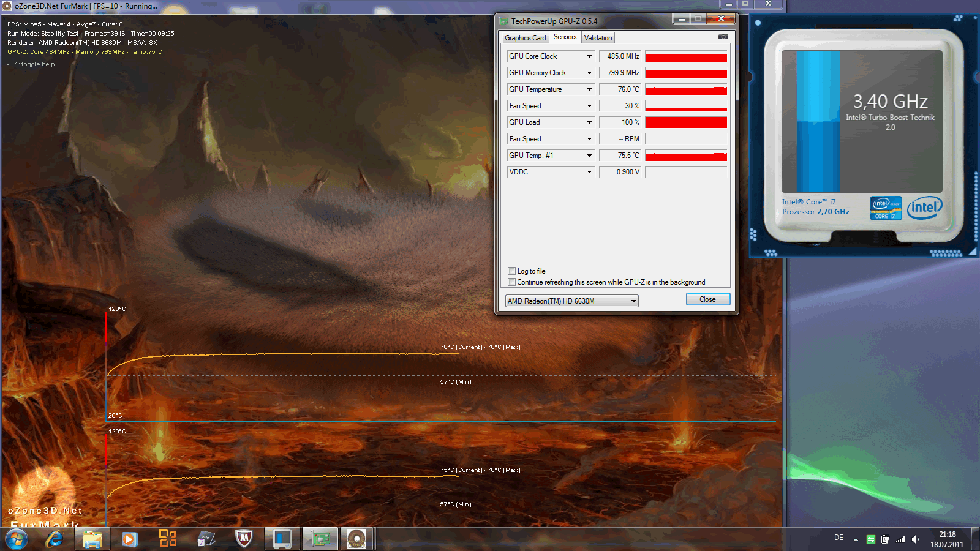Click the DE language indicator
980x551 pixels.
839,538
